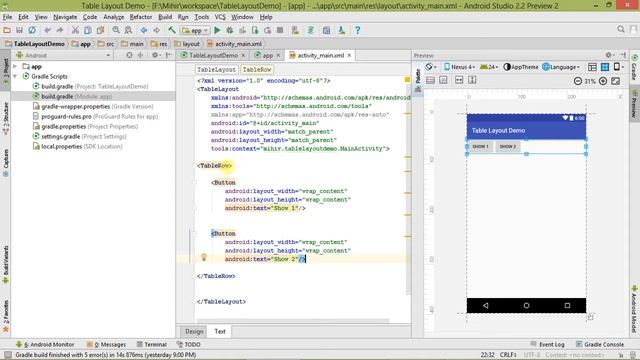Zoom out the layout preview
Viewport: 640px width, 360px height.
[x=578, y=81]
